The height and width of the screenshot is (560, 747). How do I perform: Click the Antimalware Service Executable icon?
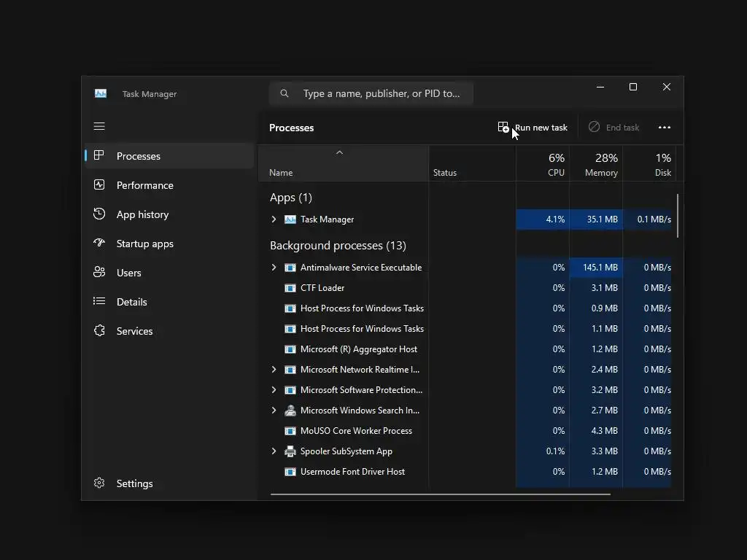pos(290,268)
